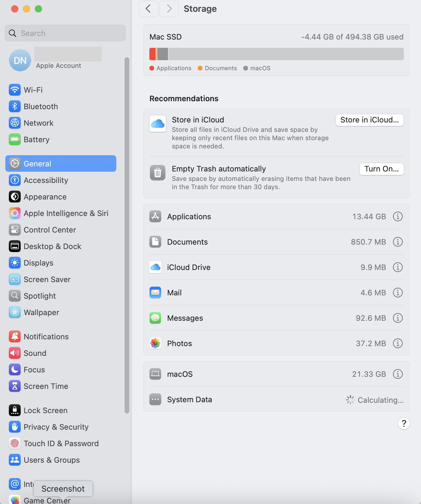Viewport: 421px width, 504px height.
Task: Select Apple Intelligence & Siri icon
Action: (x=15, y=213)
